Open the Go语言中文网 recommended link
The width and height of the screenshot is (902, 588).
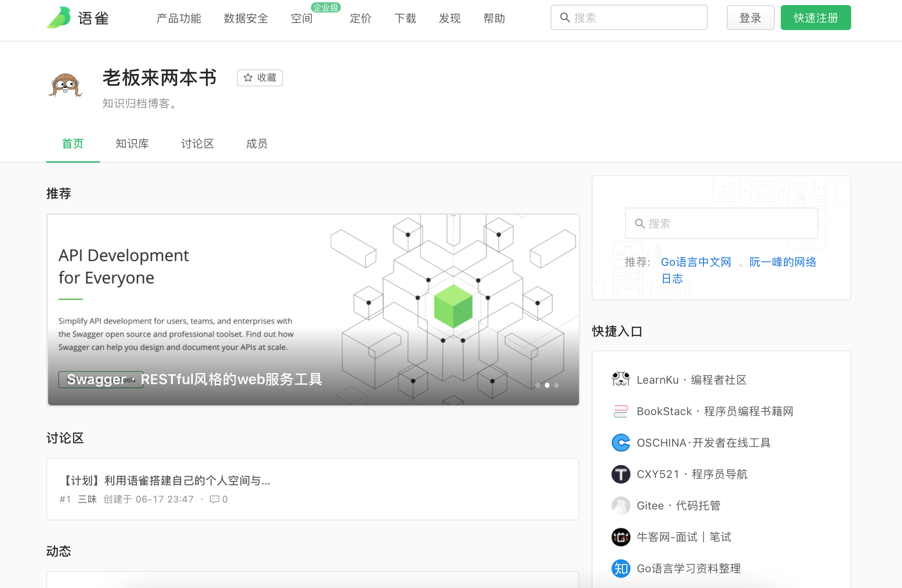[x=696, y=262]
